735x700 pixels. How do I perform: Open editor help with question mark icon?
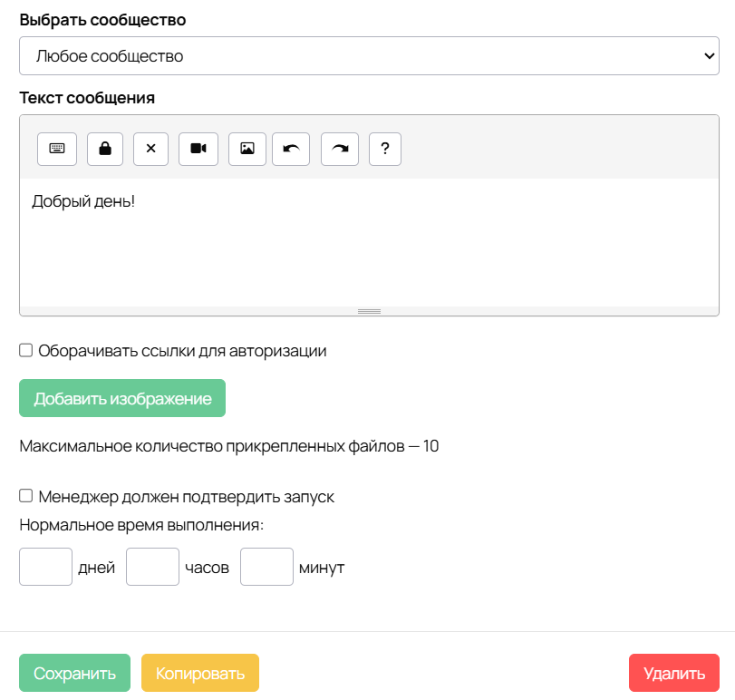click(x=385, y=149)
